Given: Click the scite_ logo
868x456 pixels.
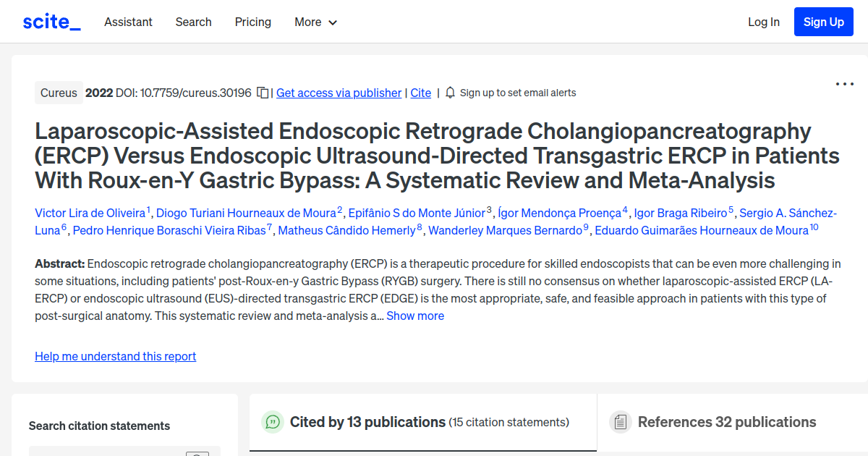Looking at the screenshot, I should [x=51, y=21].
